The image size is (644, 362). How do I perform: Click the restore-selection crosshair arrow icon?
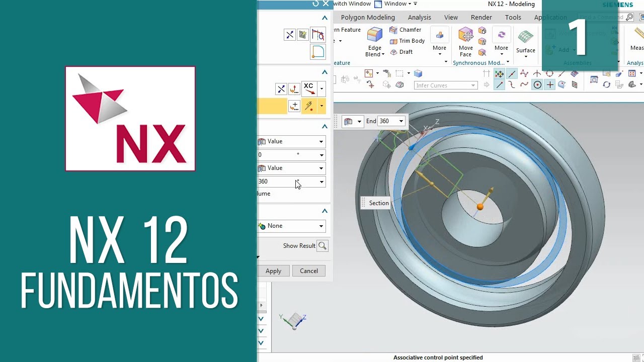click(370, 85)
